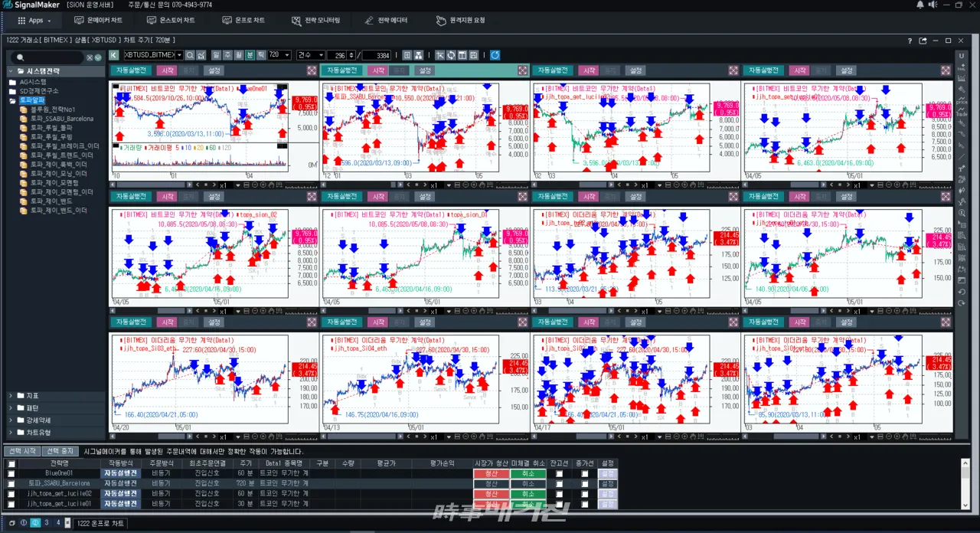Screen dimensions: 980x533
Task: Click the strategy search input field
Action: (47, 57)
